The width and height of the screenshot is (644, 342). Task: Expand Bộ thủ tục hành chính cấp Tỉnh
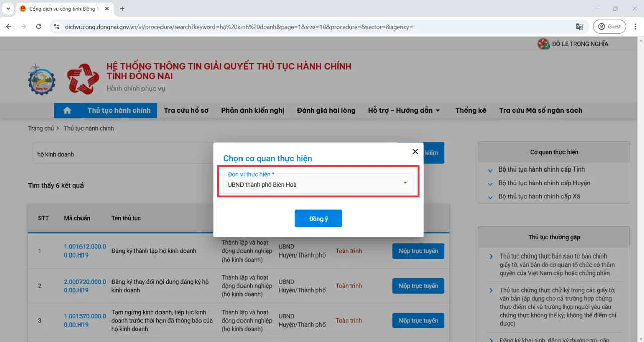(x=541, y=169)
